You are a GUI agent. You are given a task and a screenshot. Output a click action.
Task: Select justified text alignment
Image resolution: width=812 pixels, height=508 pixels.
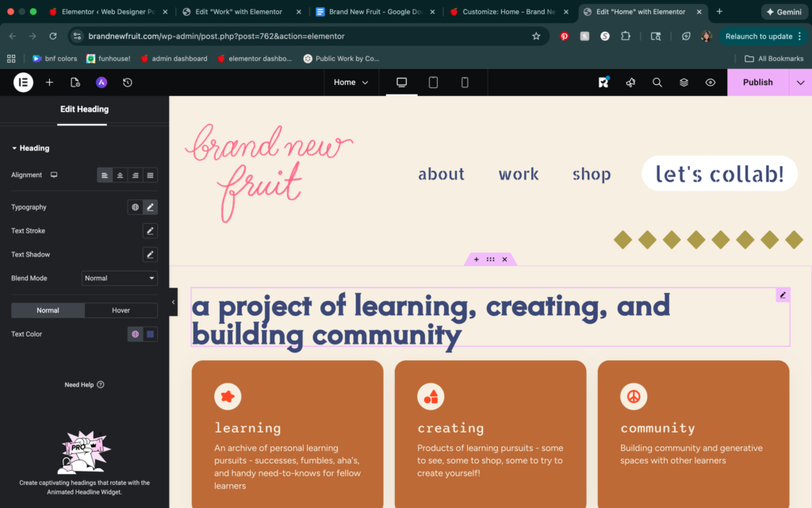[150, 175]
